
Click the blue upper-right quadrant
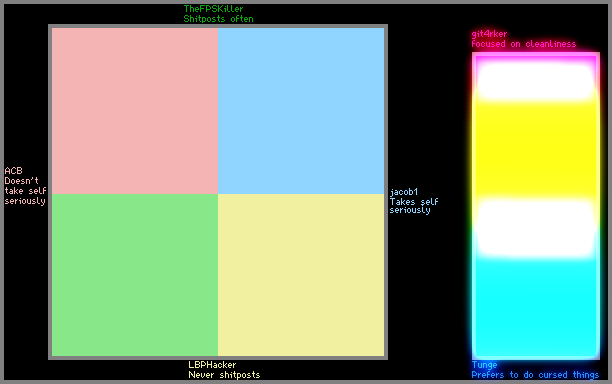301,111
